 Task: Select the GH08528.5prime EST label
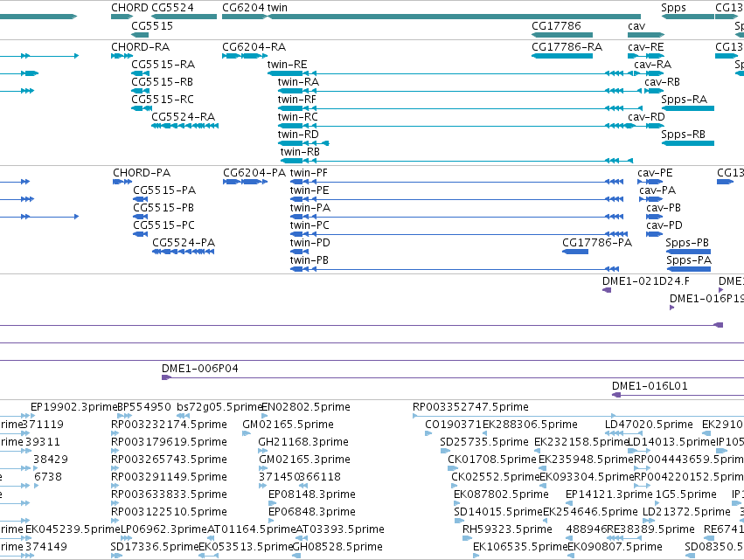tap(337, 547)
